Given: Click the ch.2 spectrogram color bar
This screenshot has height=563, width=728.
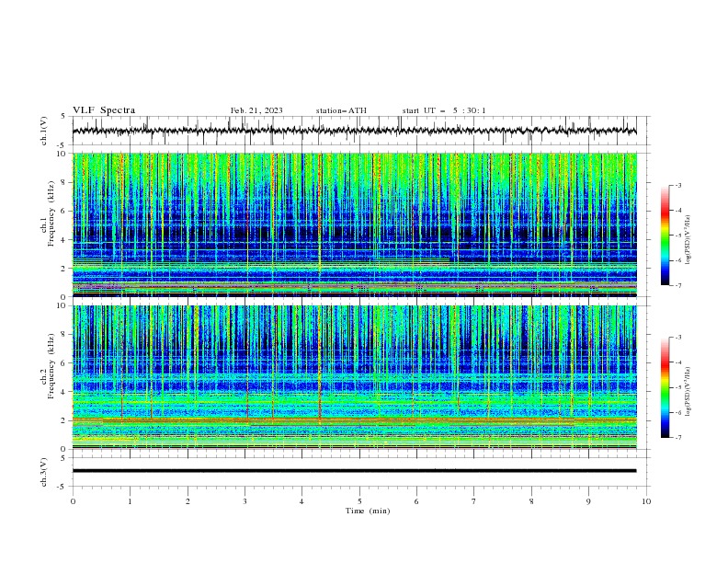Looking at the screenshot, I should click(665, 387).
